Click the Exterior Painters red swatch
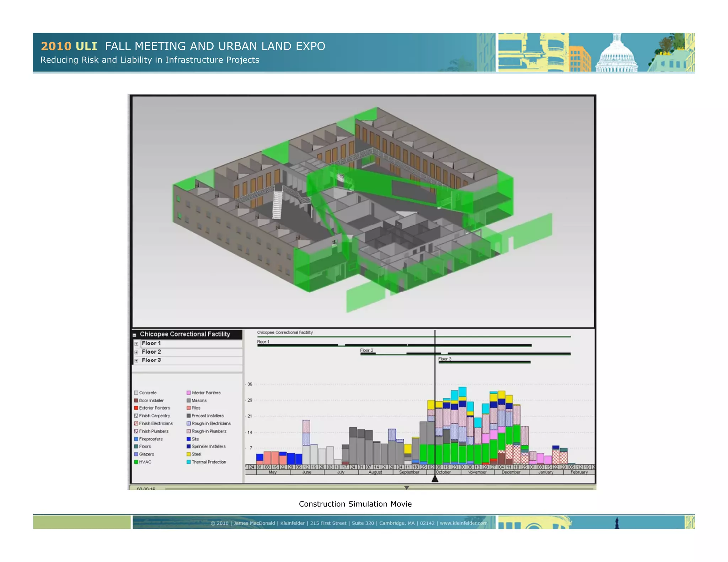This screenshot has height=562, width=728. (136, 408)
